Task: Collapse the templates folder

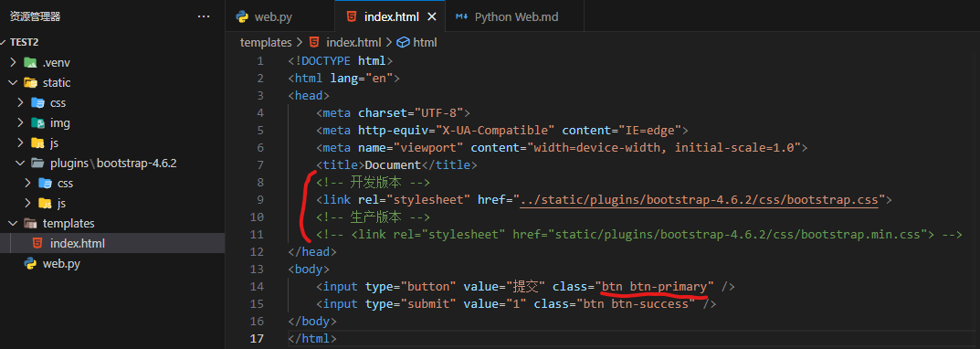Action: tap(13, 223)
